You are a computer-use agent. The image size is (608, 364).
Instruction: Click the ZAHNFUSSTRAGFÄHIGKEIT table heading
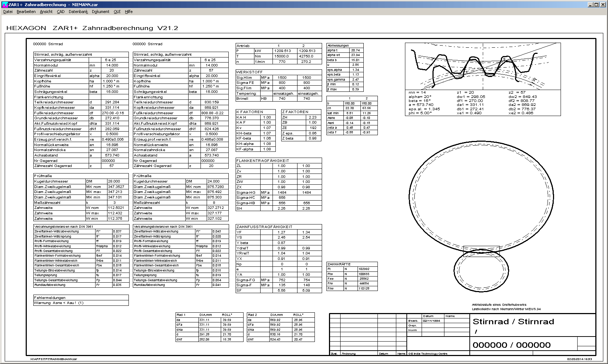(x=264, y=227)
